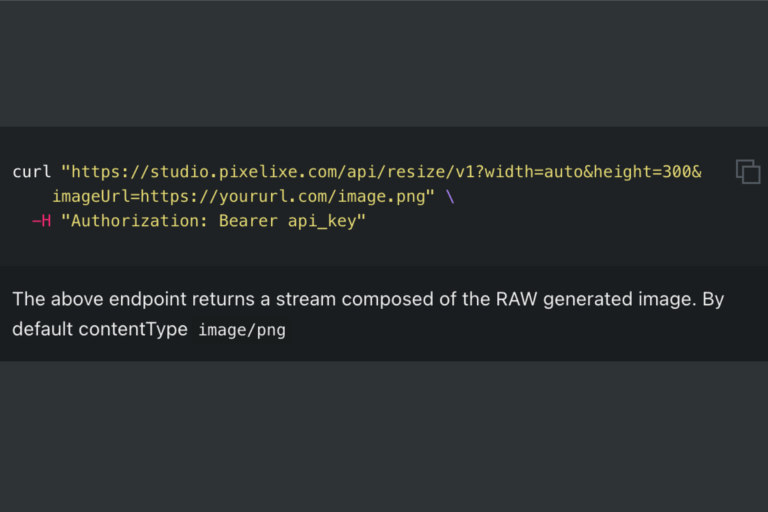This screenshot has height=512, width=768.
Task: Click the api_key placeholder
Action: 322,220
